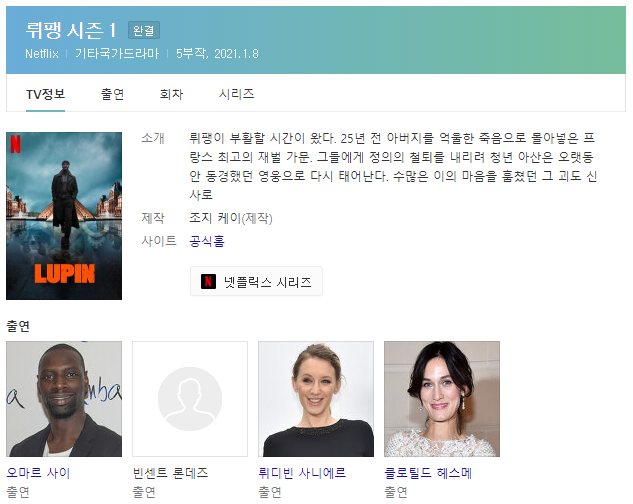The height and width of the screenshot is (504, 633).
Task: Click the 조지 케이(제작) producer text
Action: pos(231,218)
